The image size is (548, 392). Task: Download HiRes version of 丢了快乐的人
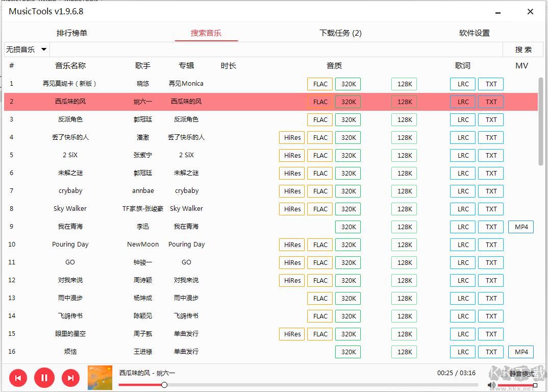(291, 137)
